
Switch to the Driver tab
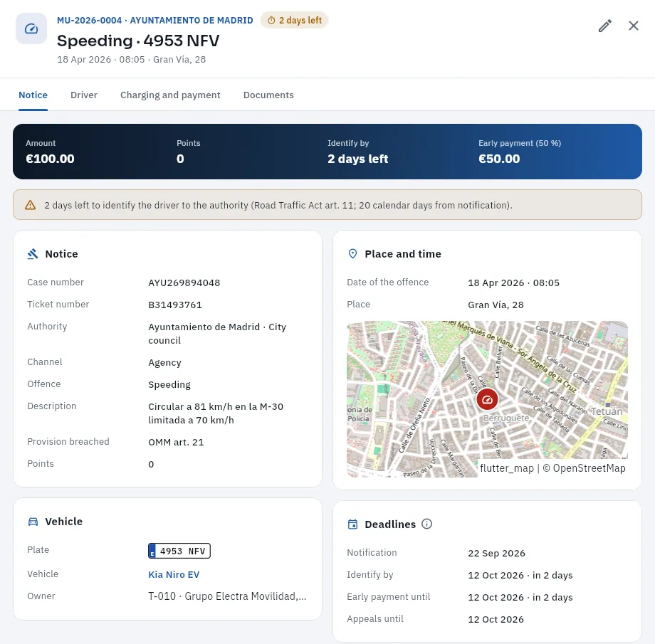coord(84,95)
